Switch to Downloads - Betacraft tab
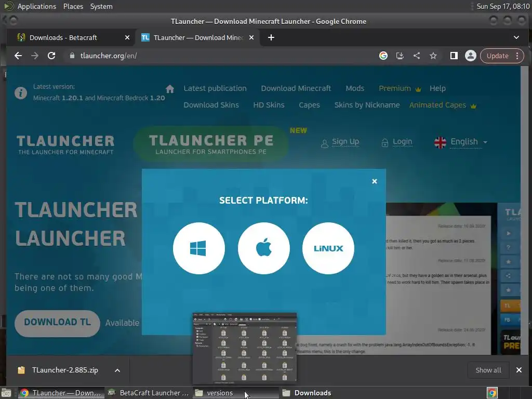This screenshot has height=399, width=532. (x=63, y=37)
